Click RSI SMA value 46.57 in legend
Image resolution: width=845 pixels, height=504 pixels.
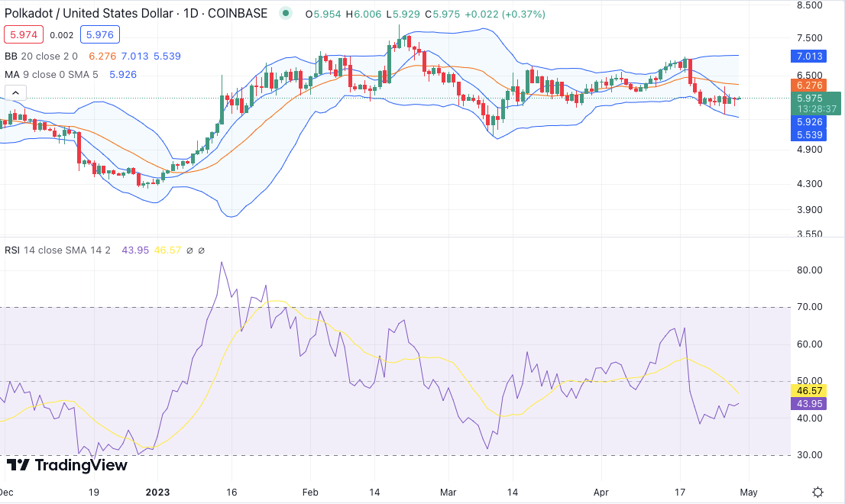(x=167, y=250)
